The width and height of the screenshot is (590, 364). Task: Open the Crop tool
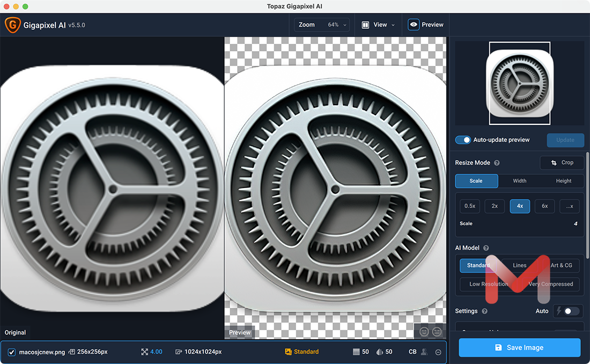tap(562, 163)
